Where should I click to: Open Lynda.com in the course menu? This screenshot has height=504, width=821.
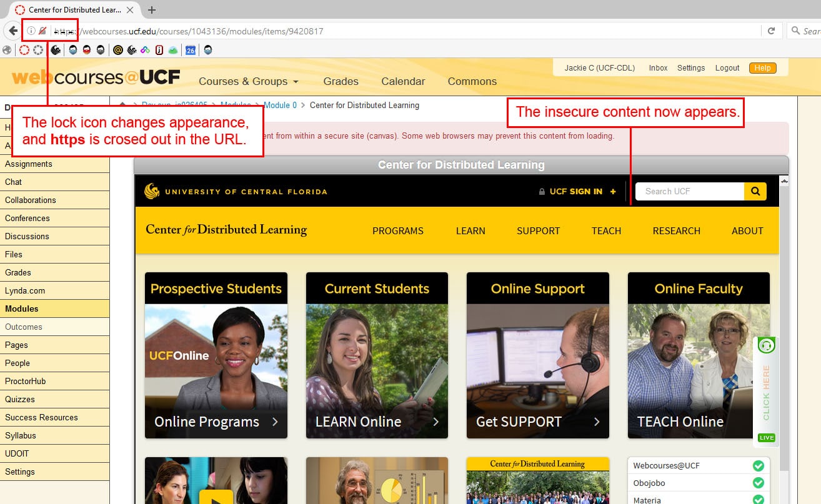tap(54, 291)
